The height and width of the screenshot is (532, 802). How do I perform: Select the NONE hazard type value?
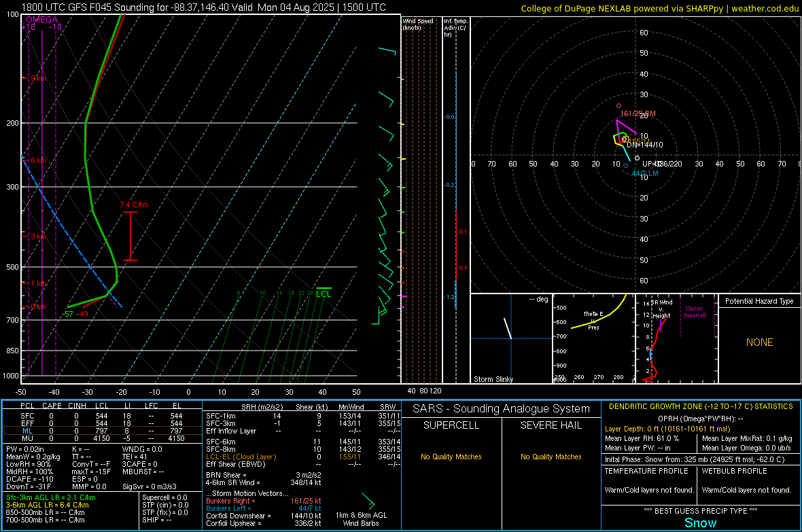click(759, 342)
